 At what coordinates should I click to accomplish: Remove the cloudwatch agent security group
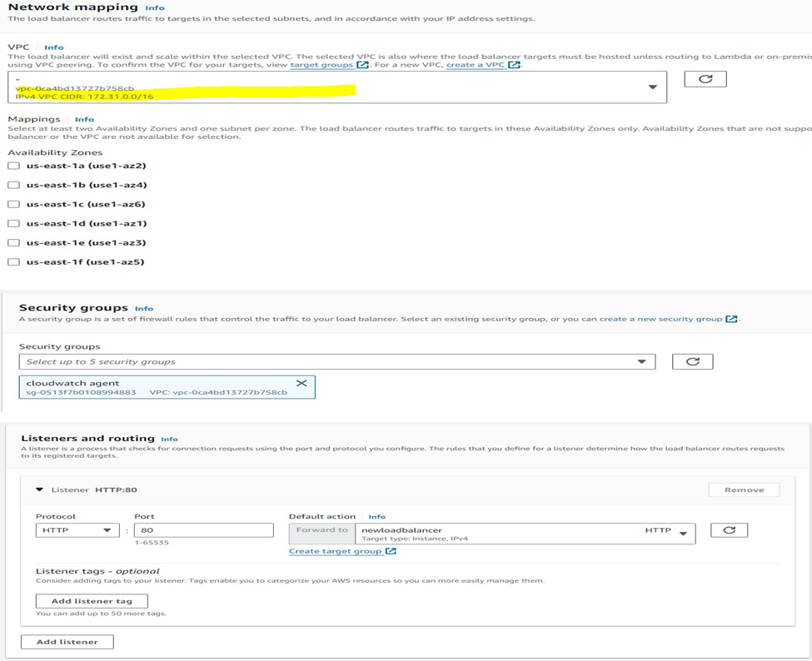tap(301, 383)
